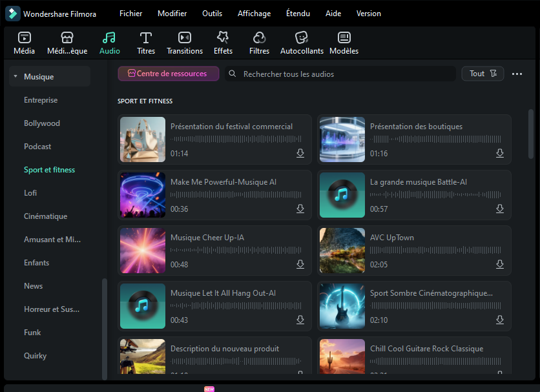The height and width of the screenshot is (392, 540).
Task: Open the Fichier menu
Action: [x=130, y=14]
